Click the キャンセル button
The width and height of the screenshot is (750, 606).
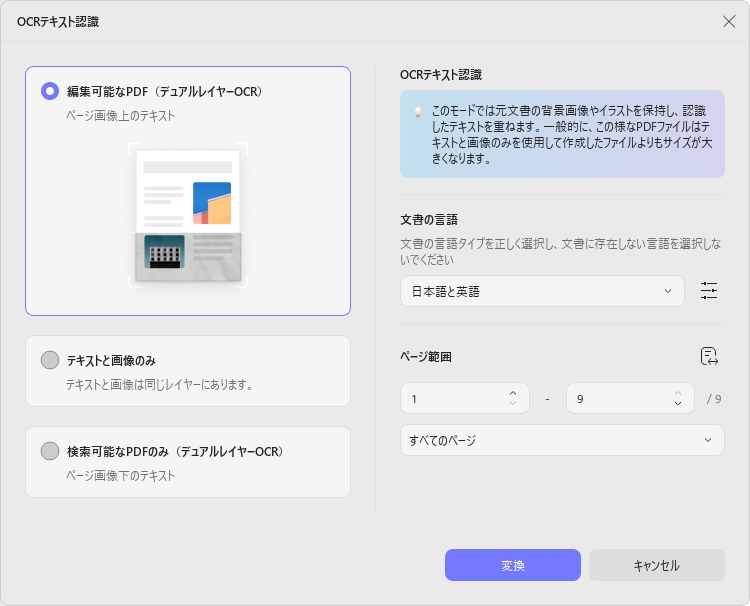pyautogui.click(x=657, y=565)
